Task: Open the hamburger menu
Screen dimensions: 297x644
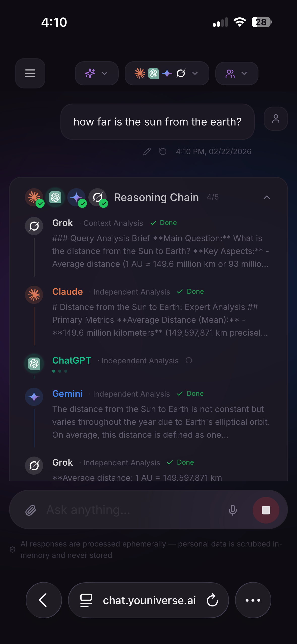Action: (30, 73)
